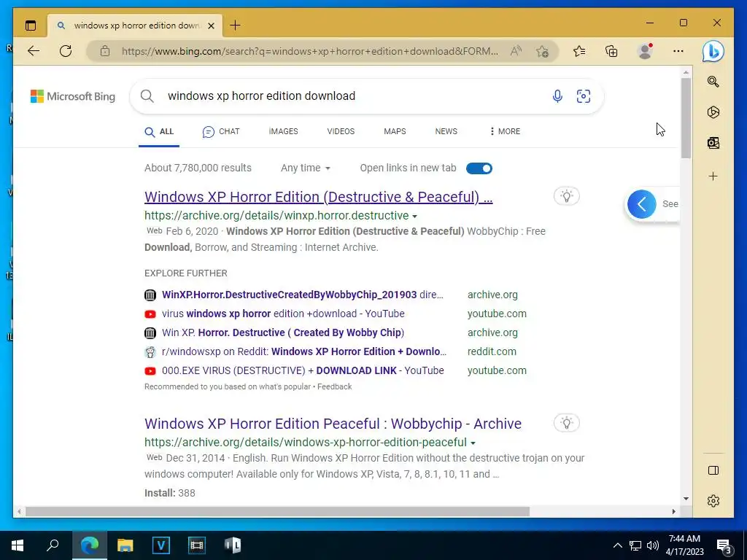
Task: Switch to the NEWS tab
Action: tap(446, 131)
